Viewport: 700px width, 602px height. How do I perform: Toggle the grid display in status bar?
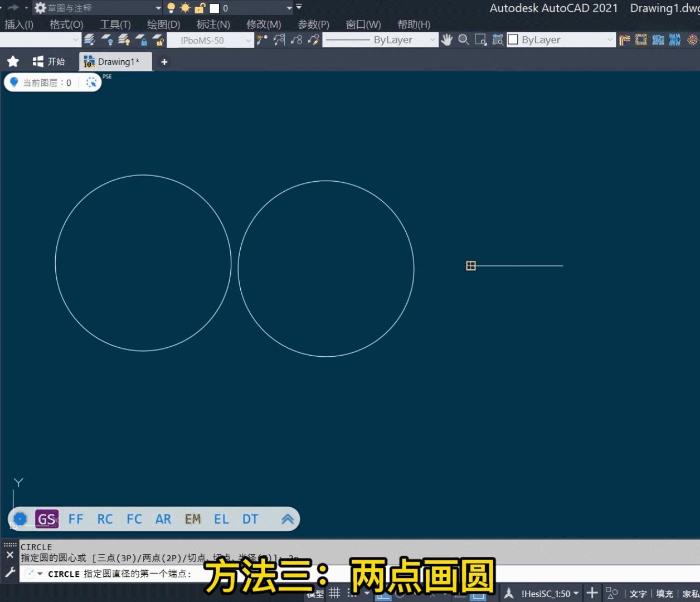click(x=334, y=593)
